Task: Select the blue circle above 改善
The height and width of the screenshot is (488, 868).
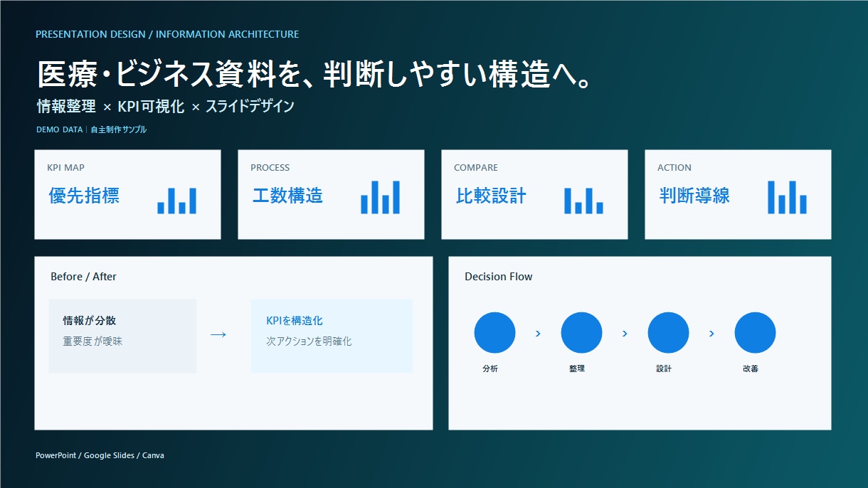Action: 755,332
